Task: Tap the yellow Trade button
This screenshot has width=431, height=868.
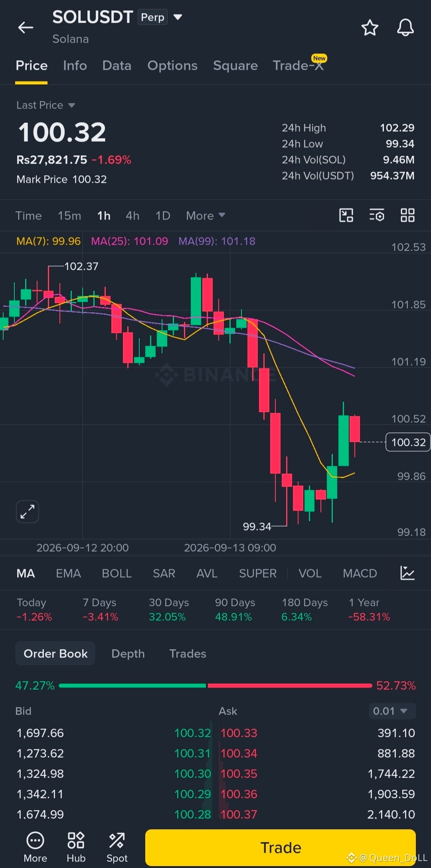Action: (x=281, y=847)
